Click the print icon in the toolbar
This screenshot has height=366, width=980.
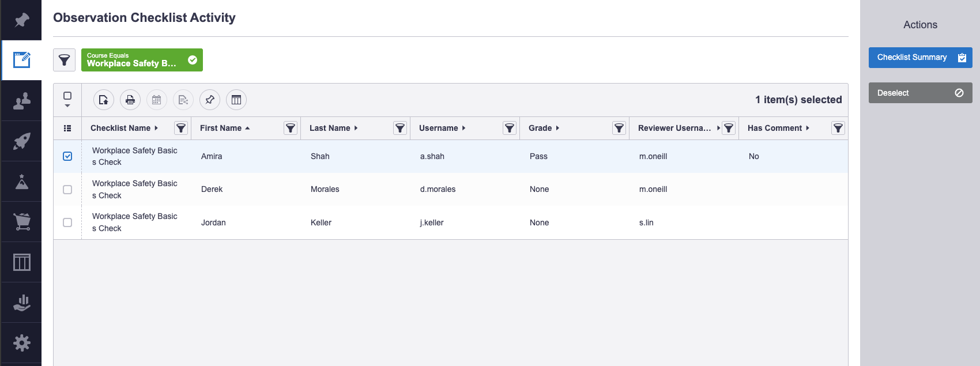pos(130,100)
